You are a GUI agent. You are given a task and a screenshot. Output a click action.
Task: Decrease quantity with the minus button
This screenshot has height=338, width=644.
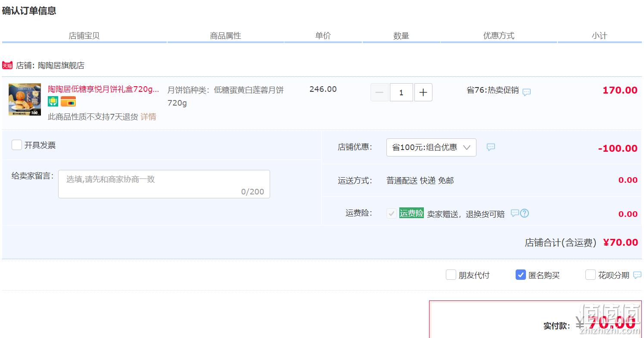380,92
